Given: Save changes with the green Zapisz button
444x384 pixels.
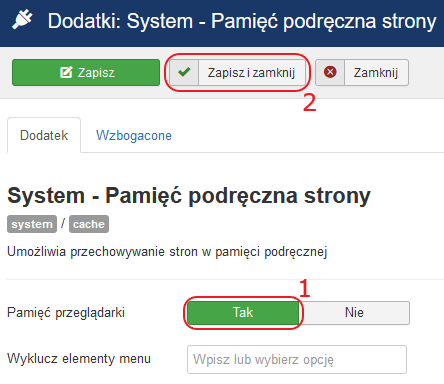Looking at the screenshot, I should (86, 72).
